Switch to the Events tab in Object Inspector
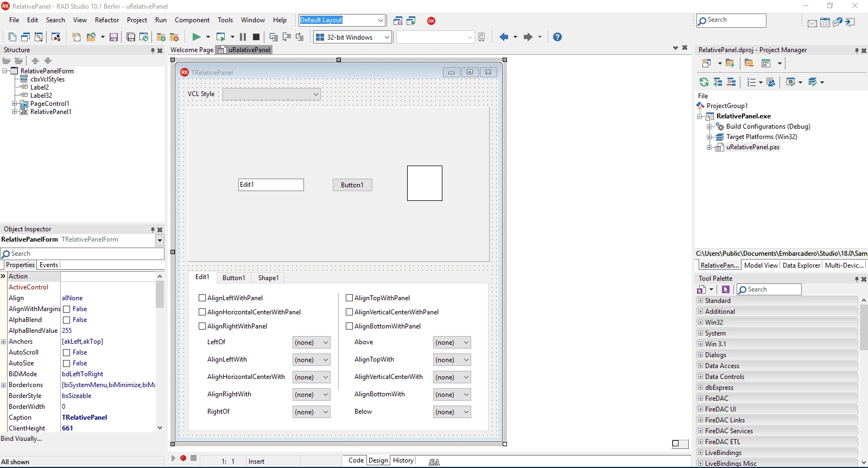868x468 pixels. click(x=49, y=265)
